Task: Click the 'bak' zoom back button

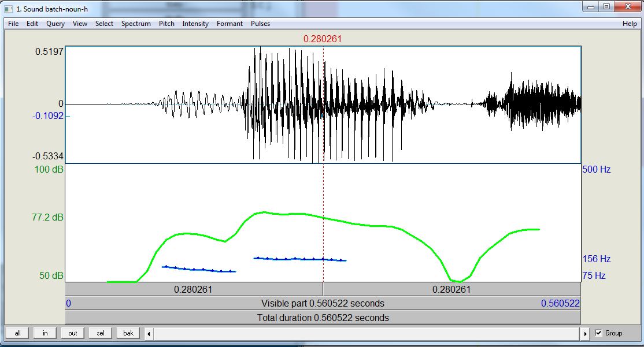Action: (128, 333)
